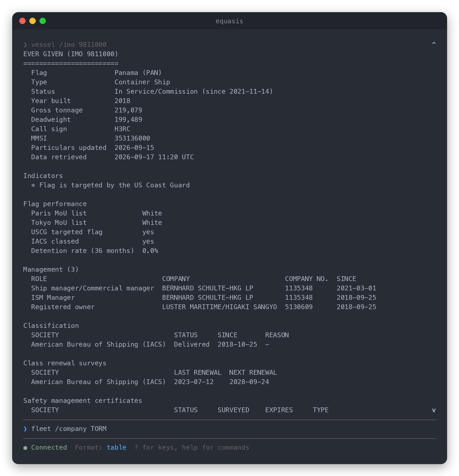
Task: Select Paris MoU list White value
Action: click(152, 213)
